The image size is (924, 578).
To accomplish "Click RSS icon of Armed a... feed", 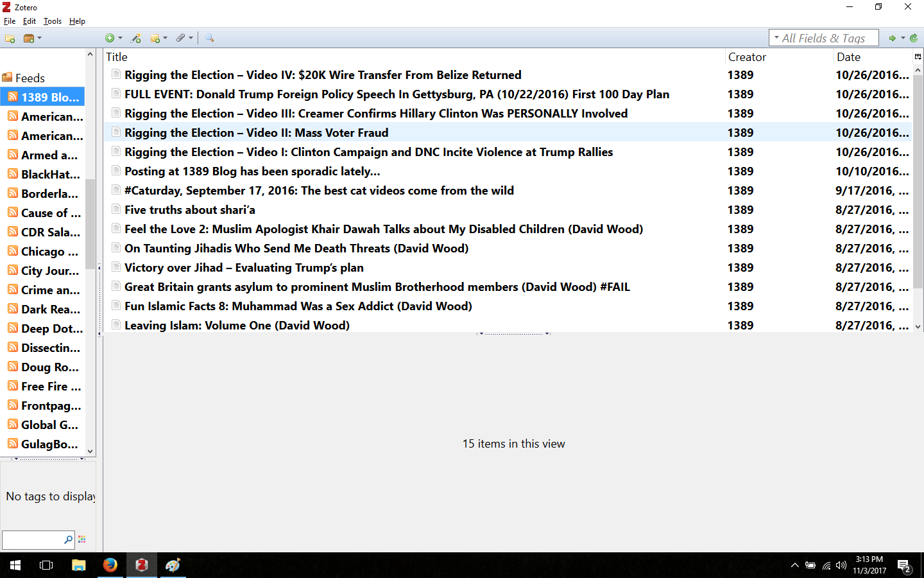I will point(13,155).
